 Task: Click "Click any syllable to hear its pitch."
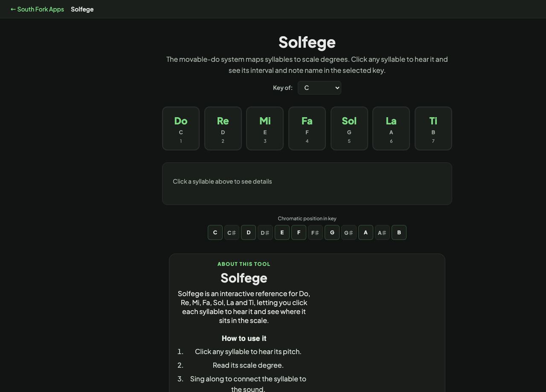pyautogui.click(x=248, y=352)
